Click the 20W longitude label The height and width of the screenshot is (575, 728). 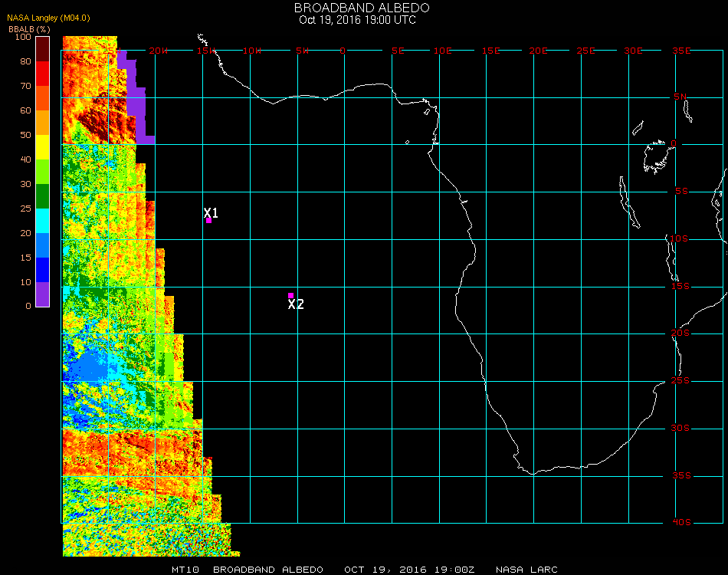[x=159, y=51]
